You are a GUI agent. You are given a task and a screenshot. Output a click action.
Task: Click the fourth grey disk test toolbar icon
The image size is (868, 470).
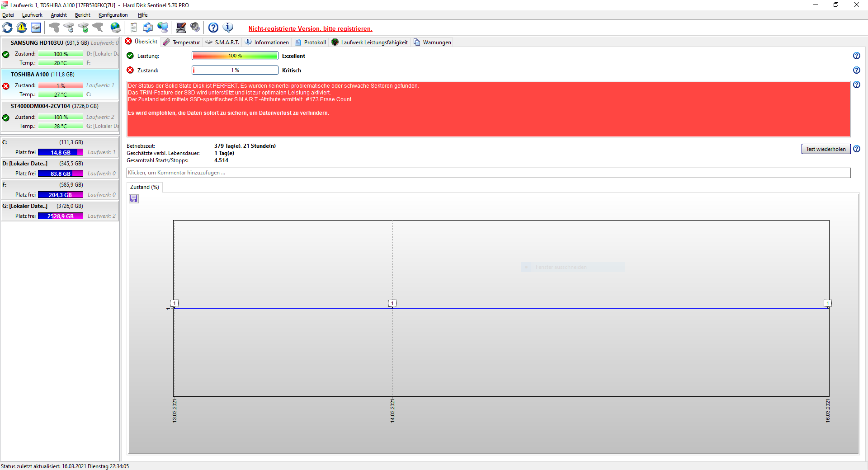98,28
